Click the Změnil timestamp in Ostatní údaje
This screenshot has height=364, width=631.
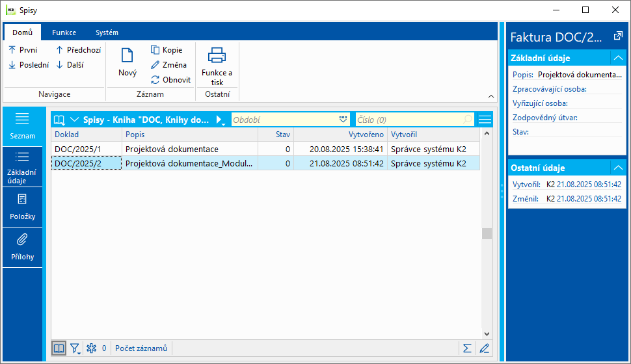pos(589,199)
